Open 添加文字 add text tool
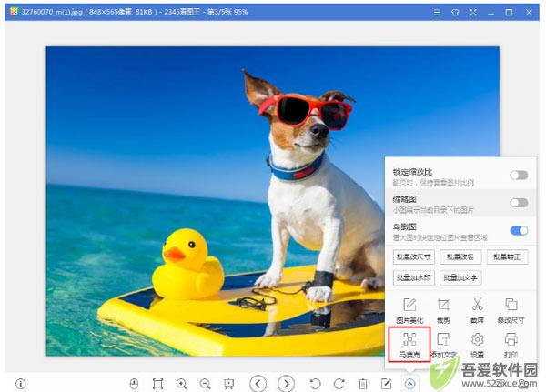 coord(443,345)
